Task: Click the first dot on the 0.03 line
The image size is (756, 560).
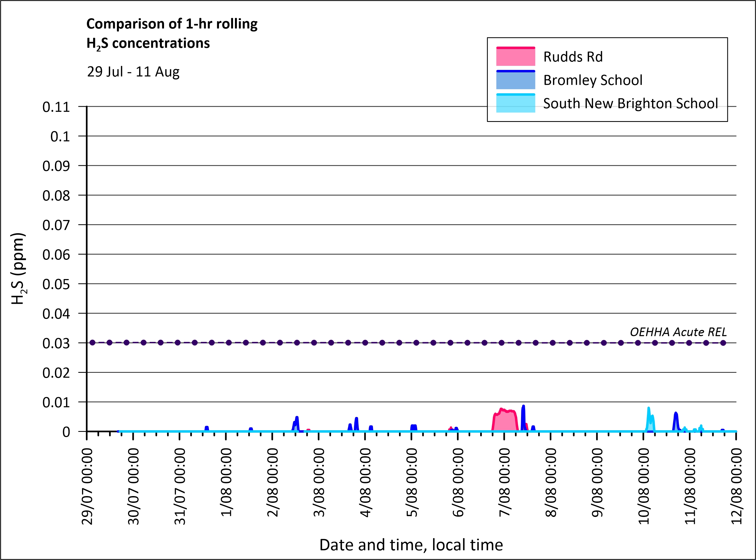Action: (x=92, y=343)
